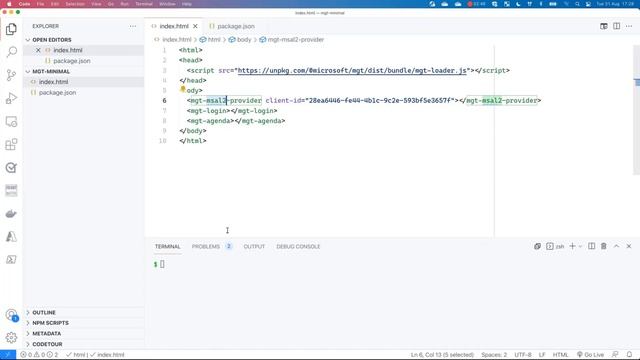The image size is (640, 360).
Task: Open the terminal launch profile dropdown
Action: point(580,247)
